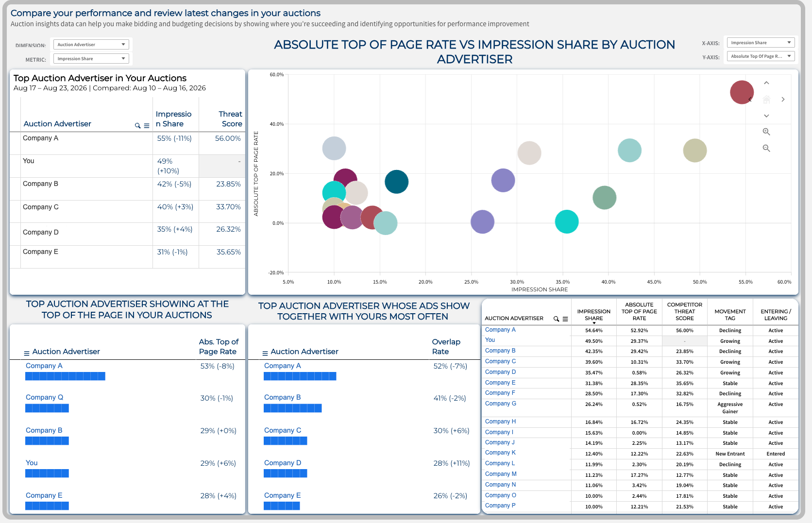
Task: Open menu icon in Abs. Top of Page table
Action: point(27,353)
